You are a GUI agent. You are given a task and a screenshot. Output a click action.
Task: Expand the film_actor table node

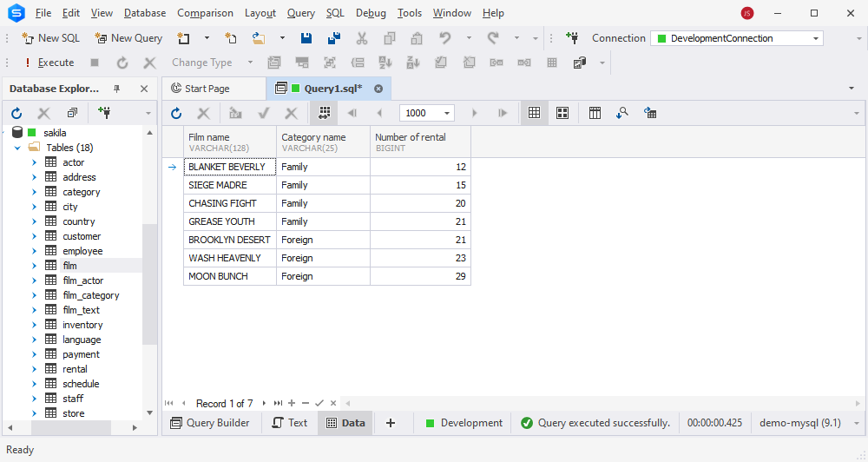(x=35, y=280)
